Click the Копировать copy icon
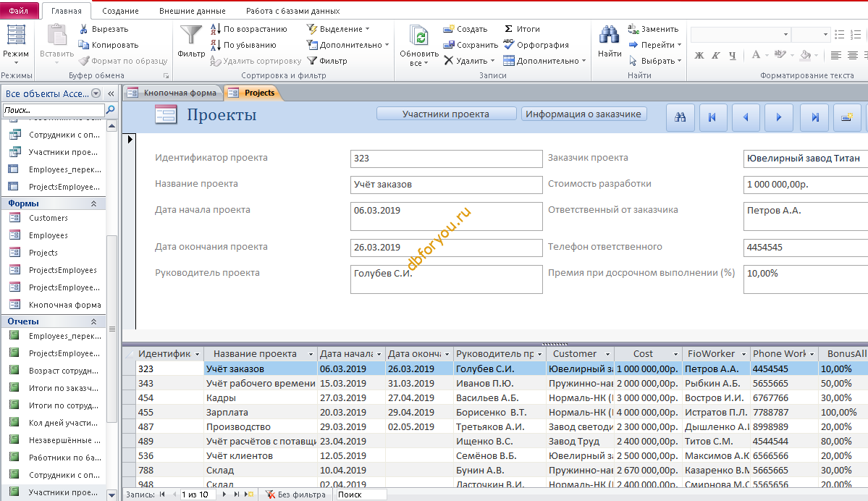868x501 pixels. [x=83, y=45]
